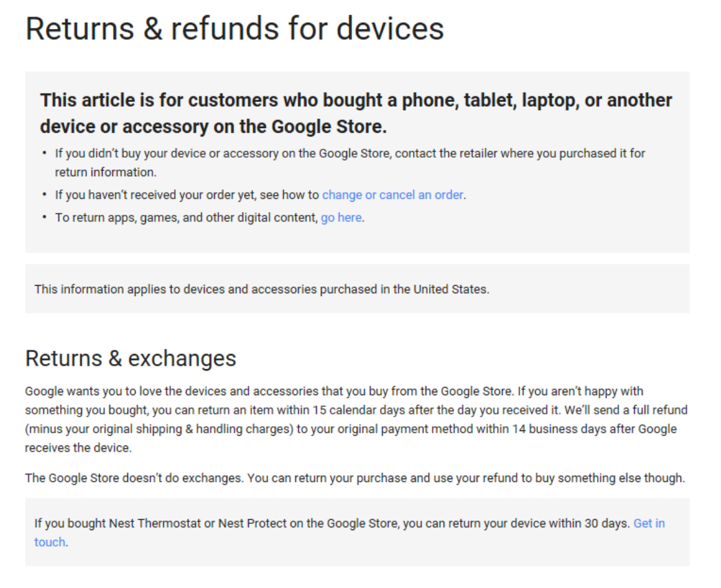The height and width of the screenshot is (588, 721).
Task: Click the bullet point before "To return apps"
Action: pyautogui.click(x=44, y=217)
